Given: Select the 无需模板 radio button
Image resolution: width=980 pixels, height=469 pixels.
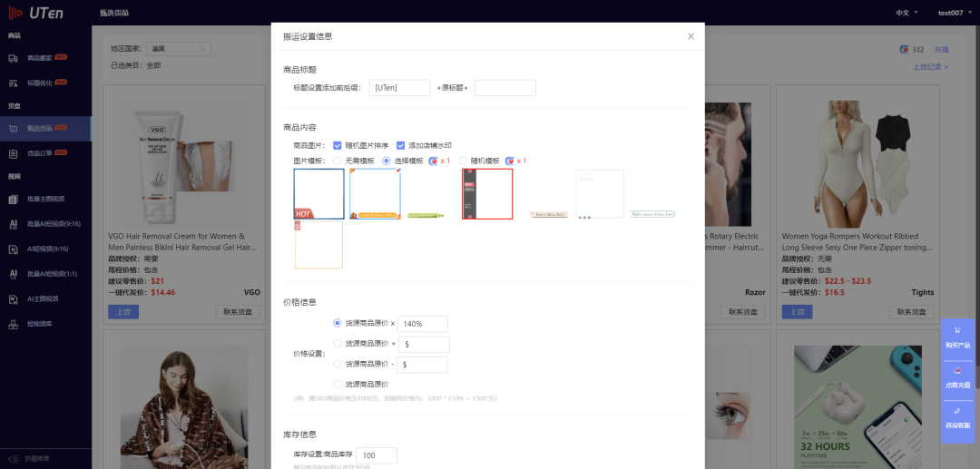Looking at the screenshot, I should pos(338,161).
